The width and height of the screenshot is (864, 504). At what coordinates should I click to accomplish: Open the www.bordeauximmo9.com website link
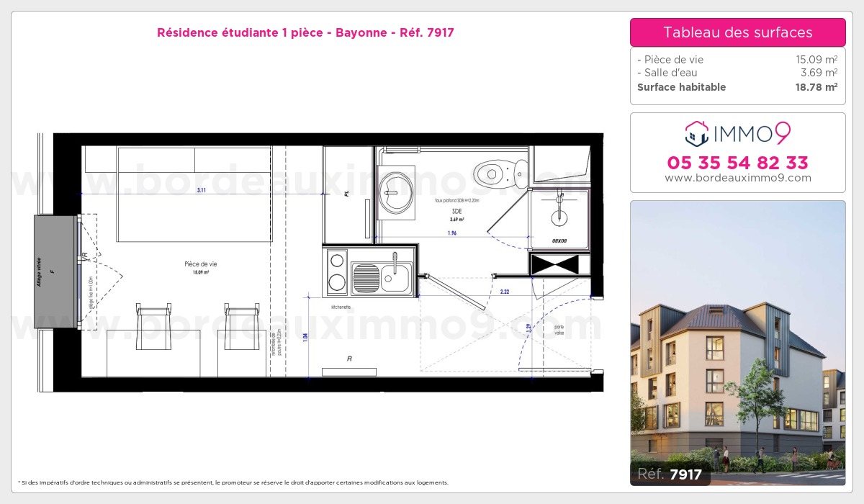[x=737, y=178]
